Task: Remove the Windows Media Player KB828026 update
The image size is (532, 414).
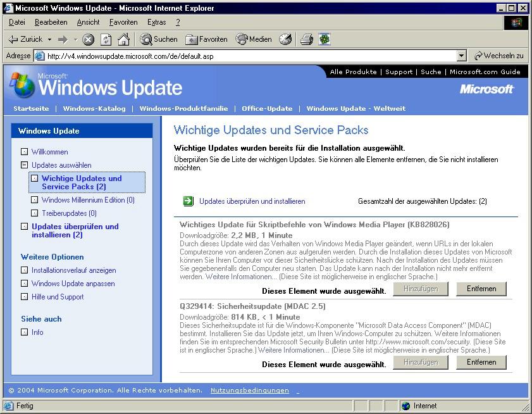Action: pyautogui.click(x=481, y=289)
